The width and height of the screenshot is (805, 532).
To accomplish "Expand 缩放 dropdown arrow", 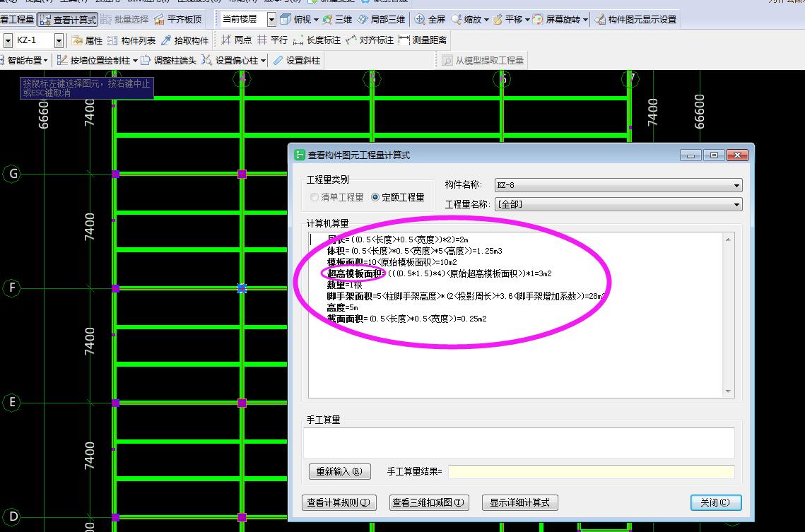I will coord(486,20).
